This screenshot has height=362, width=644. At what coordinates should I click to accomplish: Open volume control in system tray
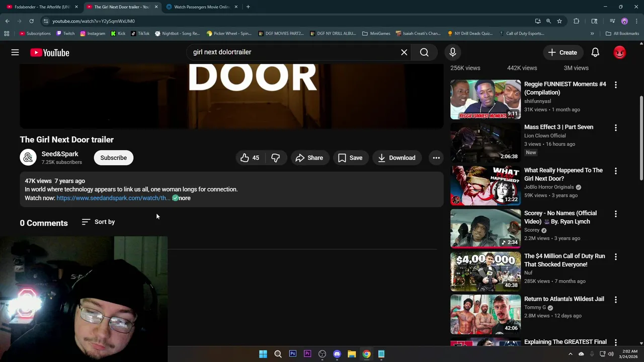611,354
